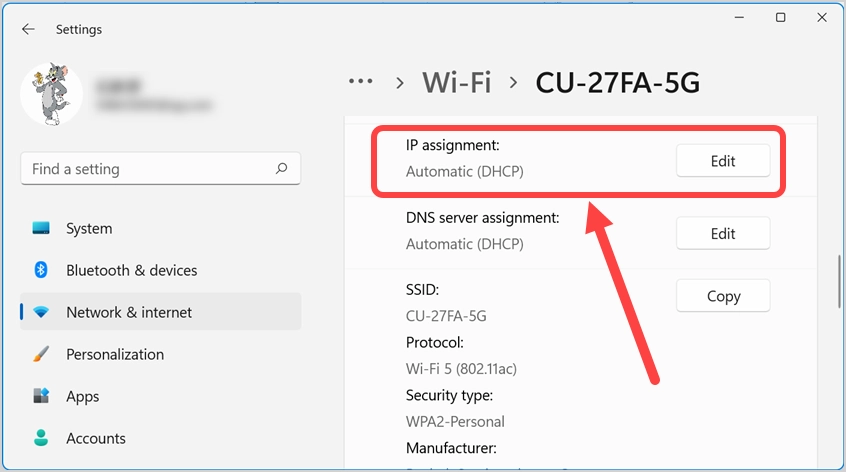
Task: Minimize the Settings window
Action: [741, 18]
